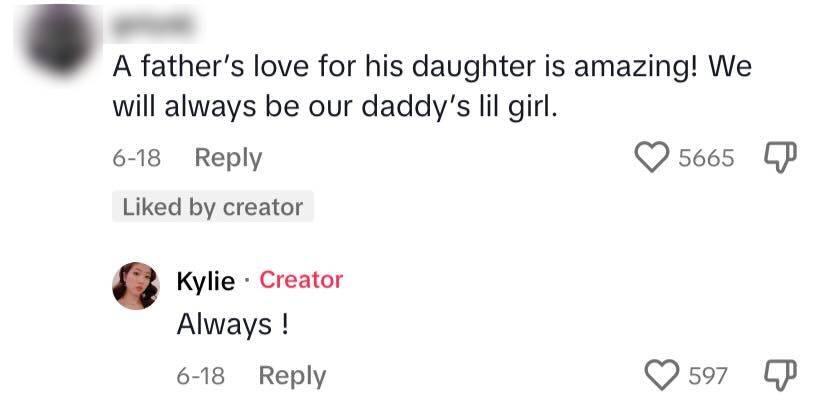Reply to the father's love comment

click(x=228, y=158)
